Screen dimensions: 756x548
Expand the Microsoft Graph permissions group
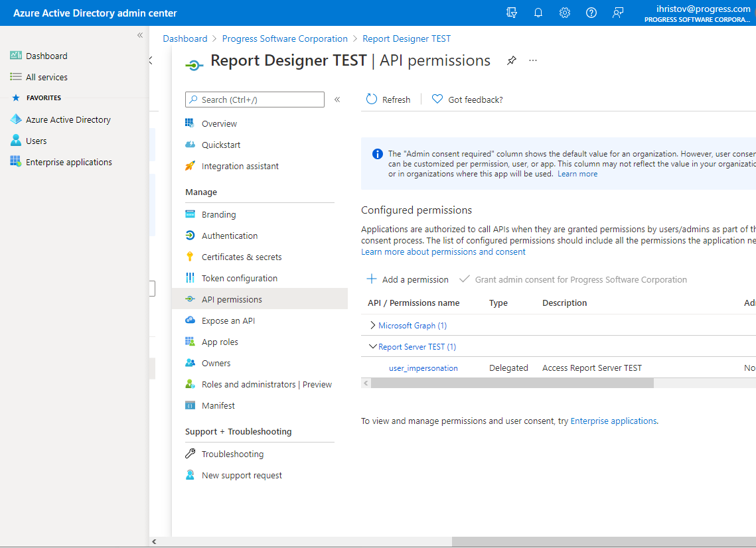(x=374, y=325)
